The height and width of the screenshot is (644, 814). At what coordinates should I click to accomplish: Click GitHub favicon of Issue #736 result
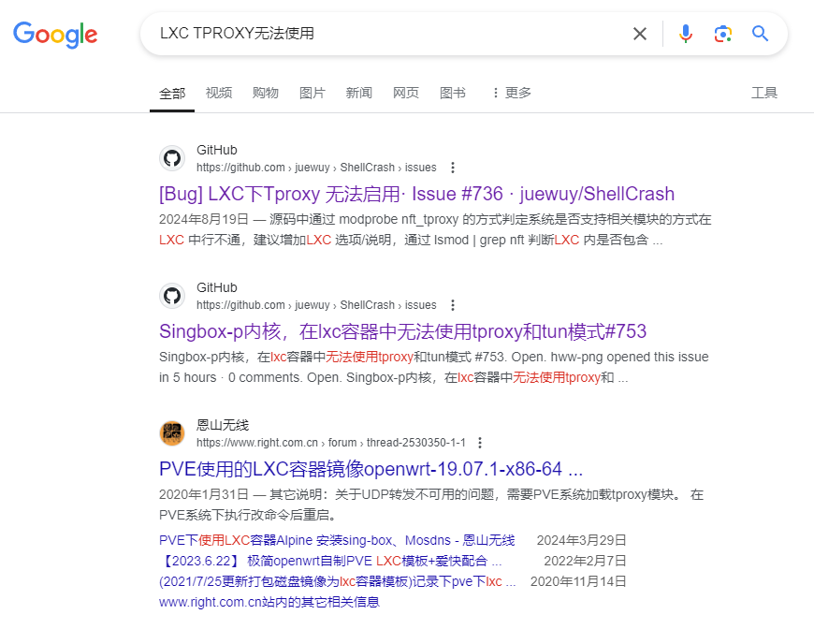point(172,158)
